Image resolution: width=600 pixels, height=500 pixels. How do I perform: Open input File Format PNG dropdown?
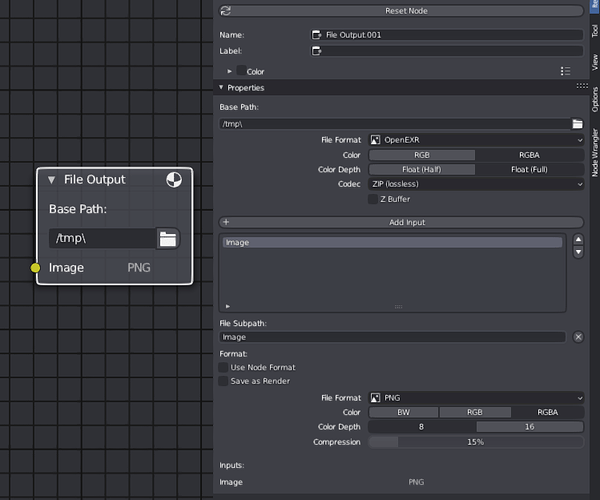[476, 398]
